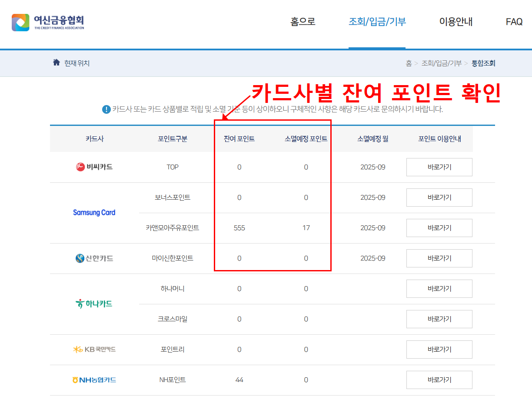Click the 포인트 이용안내 column header
532x399 pixels.
(439, 139)
